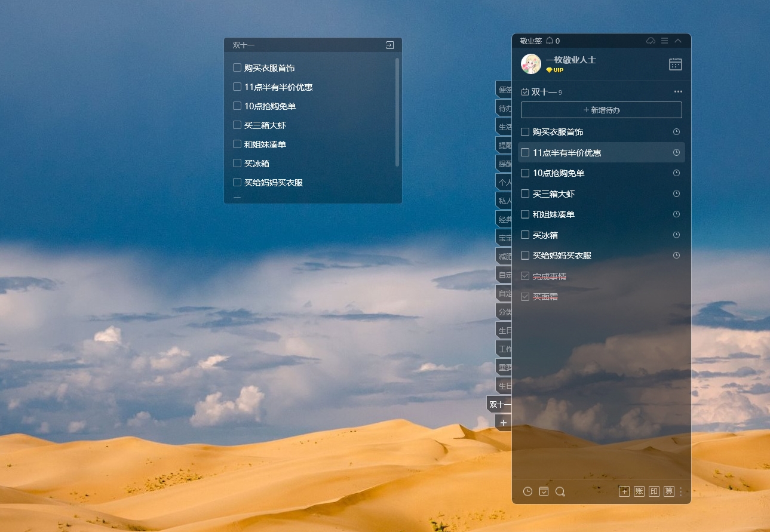
Task: Switch to the 便签 side tab
Action: click(504, 90)
